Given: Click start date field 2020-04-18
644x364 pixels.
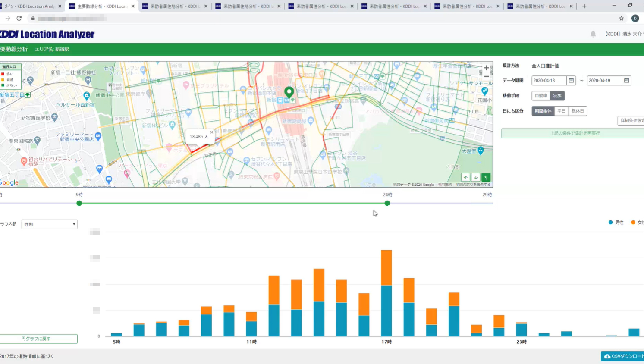Looking at the screenshot, I should point(549,80).
